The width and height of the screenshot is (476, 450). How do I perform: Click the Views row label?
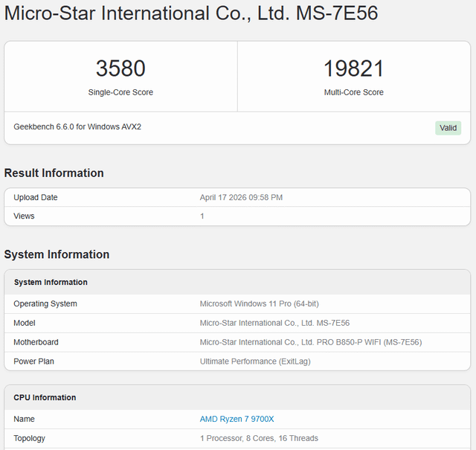(x=24, y=216)
